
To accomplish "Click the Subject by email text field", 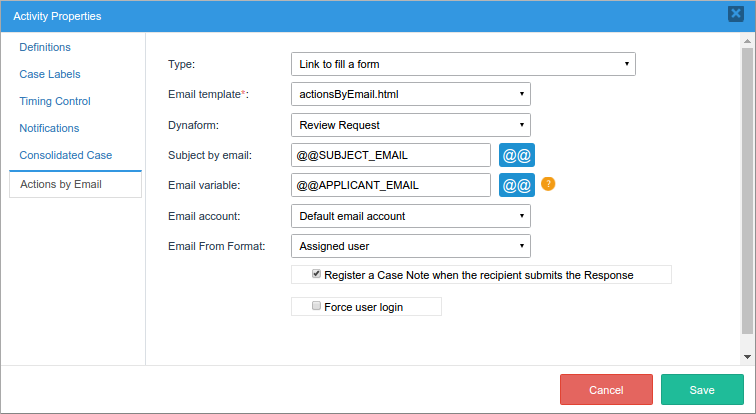I will pos(390,156).
